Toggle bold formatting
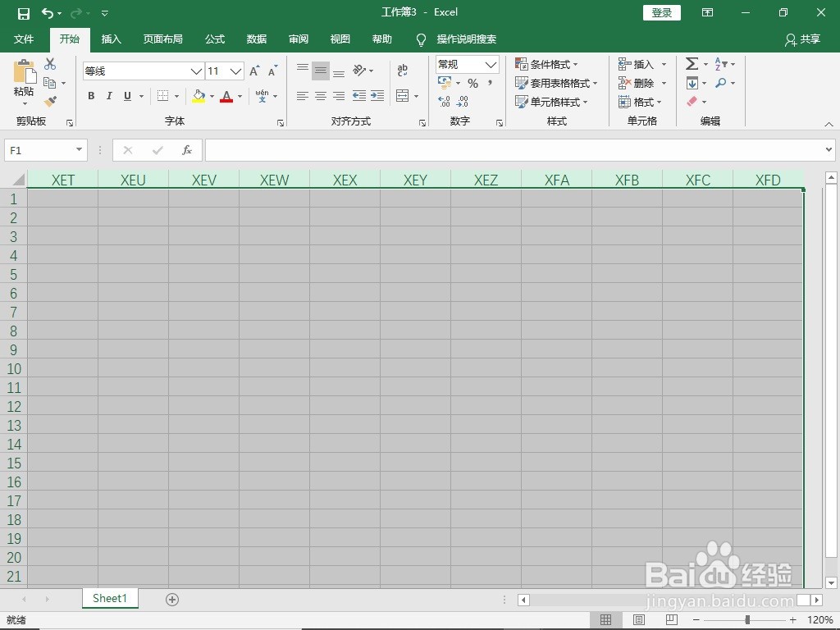 pyautogui.click(x=91, y=96)
